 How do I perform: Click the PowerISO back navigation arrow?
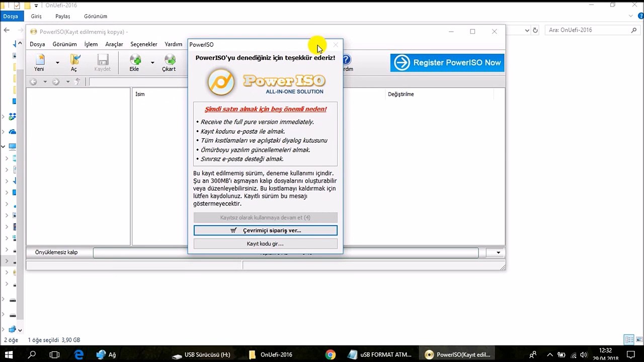click(33, 81)
